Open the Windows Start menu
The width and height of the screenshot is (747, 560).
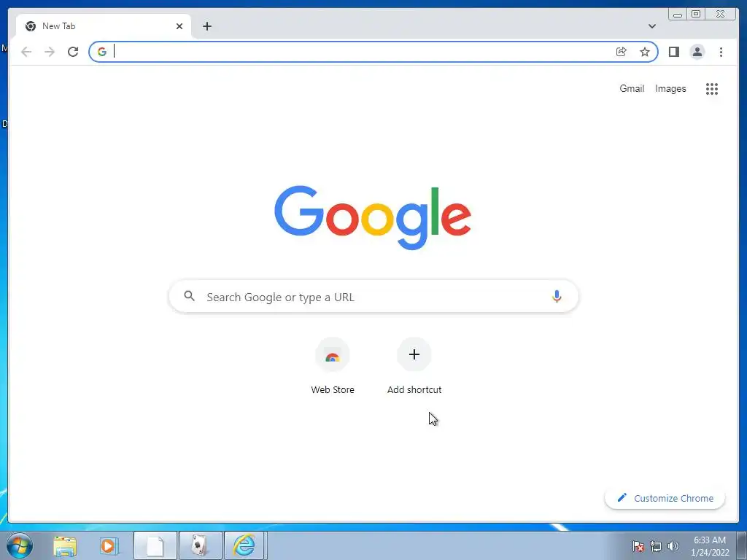click(x=20, y=545)
